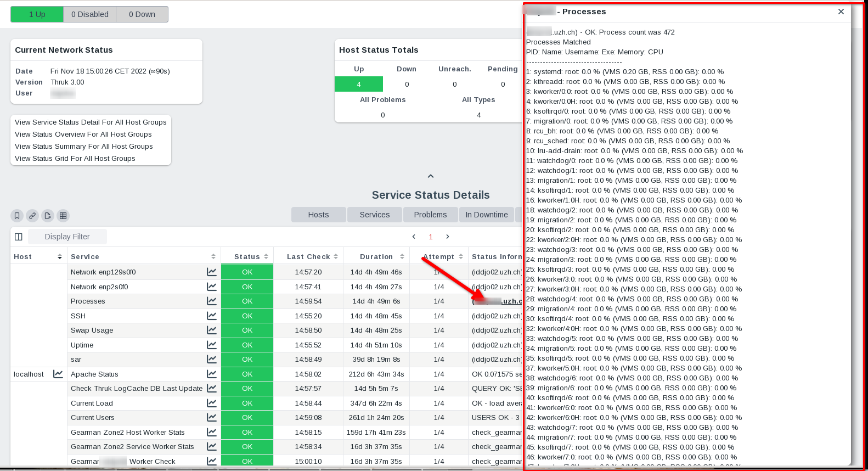Screen dimensions: 868x471
Task: Sort by Attempt column arrows
Action: pyautogui.click(x=461, y=256)
